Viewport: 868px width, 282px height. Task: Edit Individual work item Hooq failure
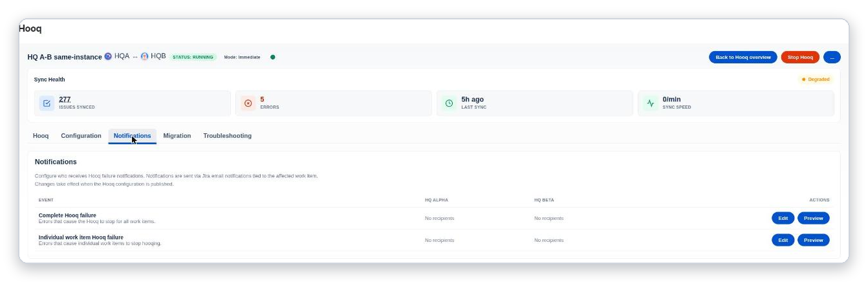783,240
